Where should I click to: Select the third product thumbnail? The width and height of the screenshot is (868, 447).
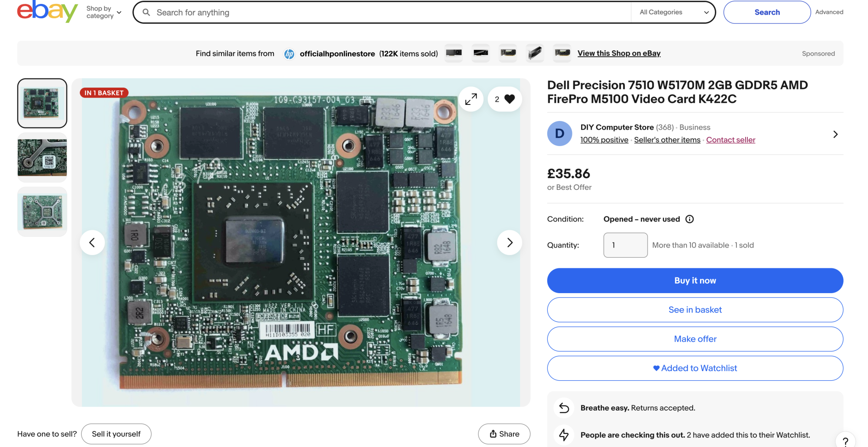(42, 212)
